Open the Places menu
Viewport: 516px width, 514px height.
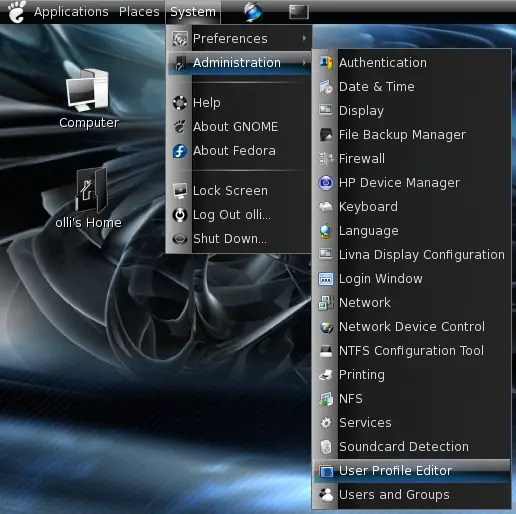[139, 12]
